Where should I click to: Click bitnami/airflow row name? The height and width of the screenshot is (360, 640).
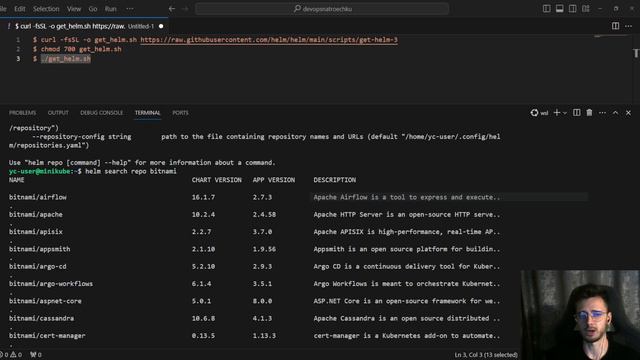coord(38,197)
